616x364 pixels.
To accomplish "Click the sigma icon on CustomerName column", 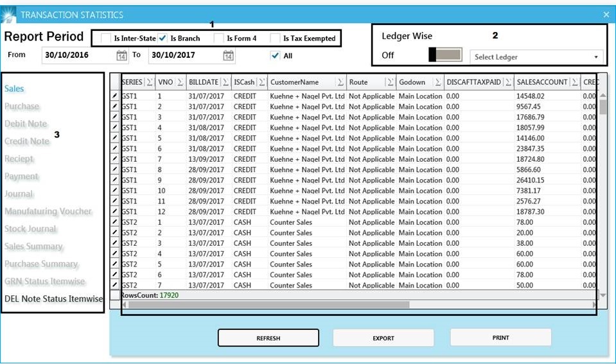I will [340, 82].
